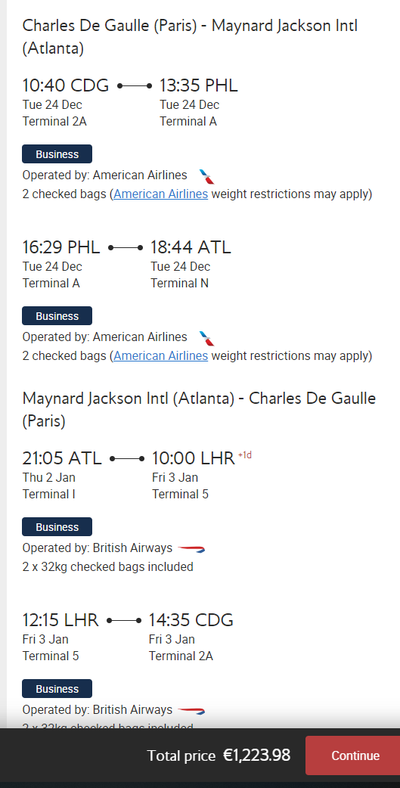The height and width of the screenshot is (788, 400).
Task: Click the route arrow between PHL and ATL
Action: (126, 248)
